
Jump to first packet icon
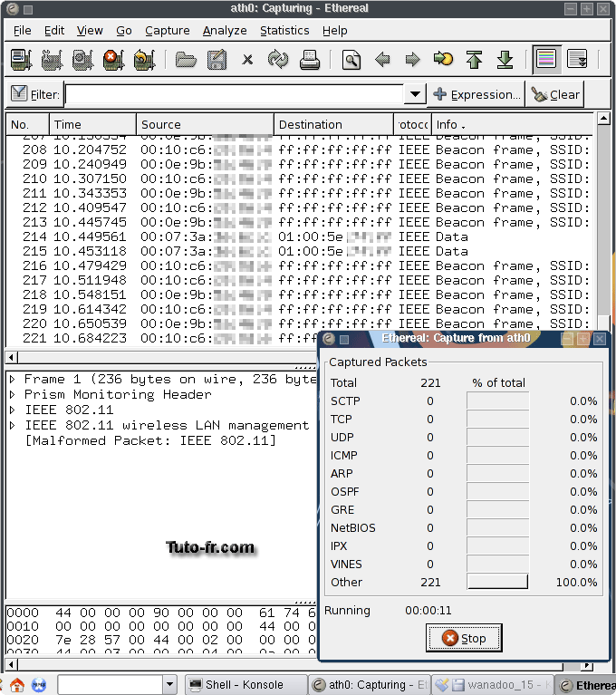click(474, 60)
